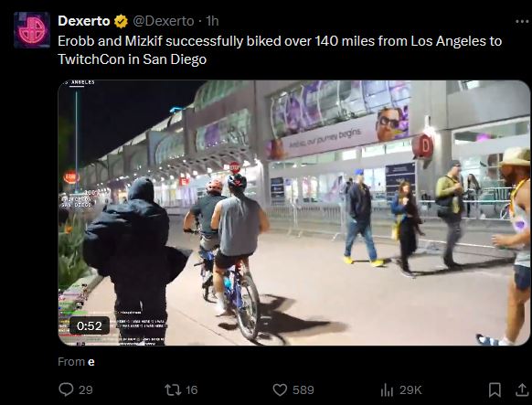The height and width of the screenshot is (405, 532).
Task: Click the tweet text about Erobb and Mizkif
Action: click(280, 50)
